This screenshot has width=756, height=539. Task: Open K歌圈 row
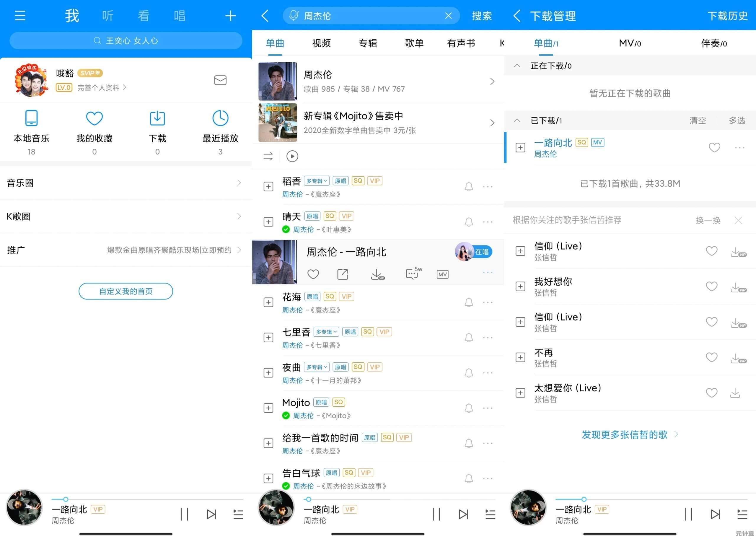coord(126,216)
